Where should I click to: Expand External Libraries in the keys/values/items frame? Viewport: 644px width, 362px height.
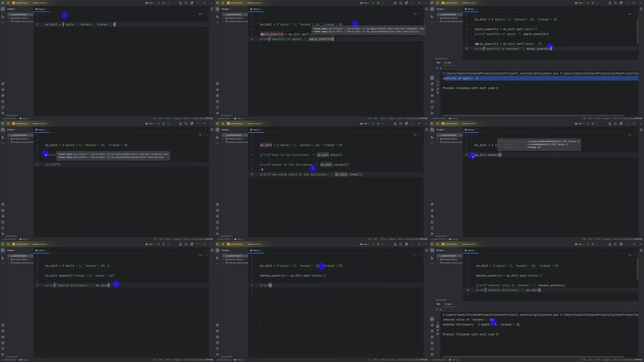[224, 139]
